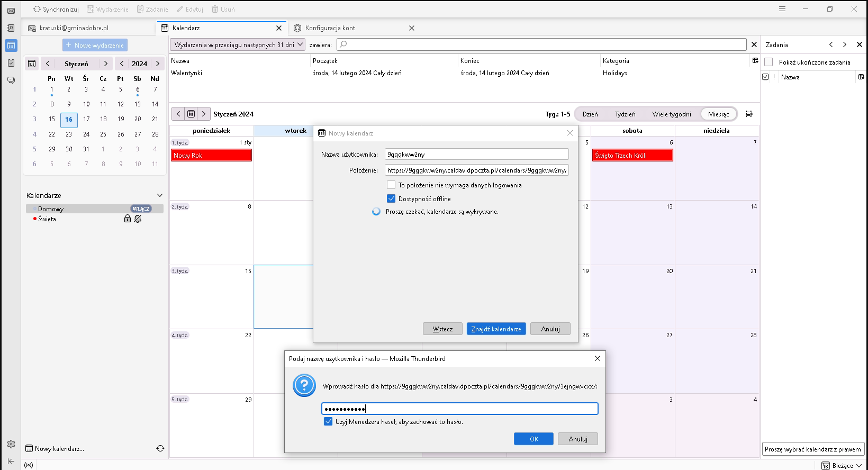Open the events filter range dropdown

tap(238, 45)
